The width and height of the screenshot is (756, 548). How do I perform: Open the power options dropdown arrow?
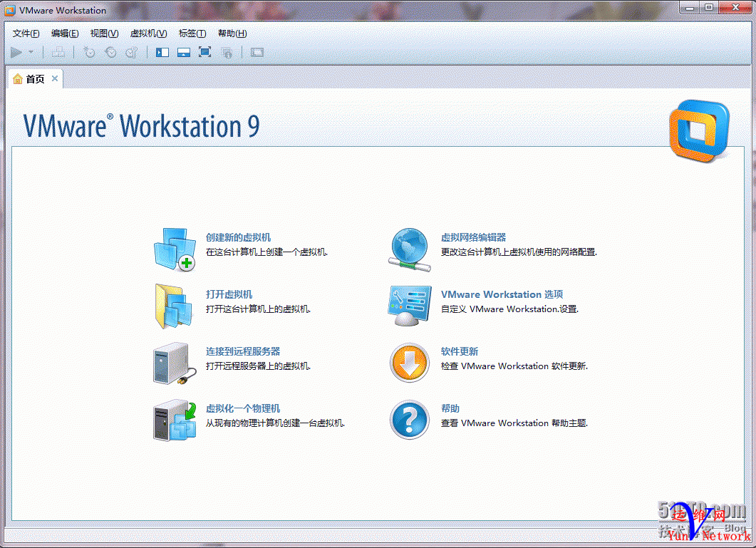31,52
